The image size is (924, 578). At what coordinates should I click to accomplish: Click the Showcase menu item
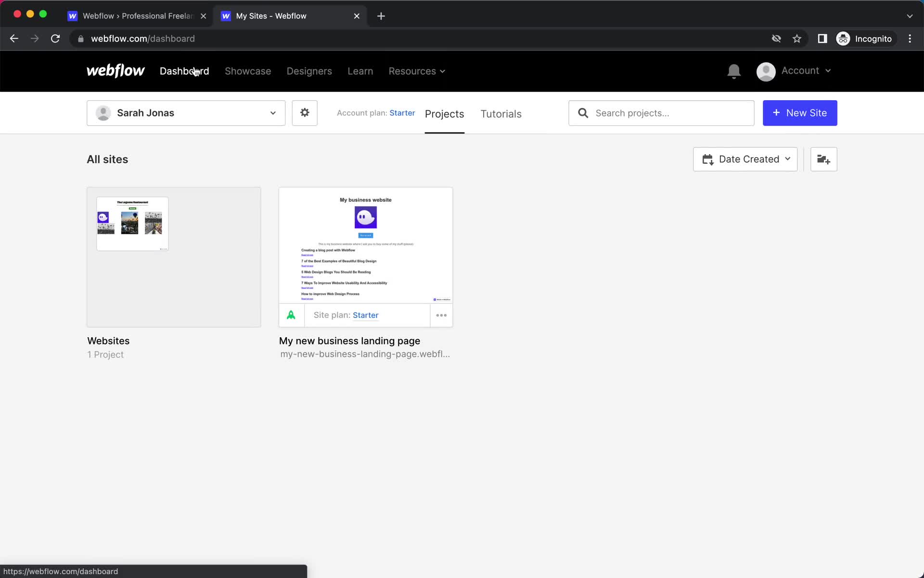tap(247, 71)
